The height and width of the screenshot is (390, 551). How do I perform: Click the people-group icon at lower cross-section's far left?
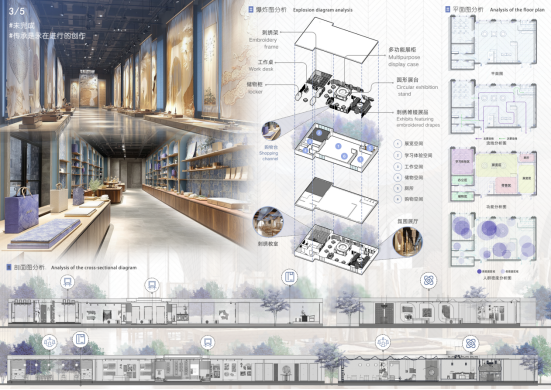click(x=50, y=342)
